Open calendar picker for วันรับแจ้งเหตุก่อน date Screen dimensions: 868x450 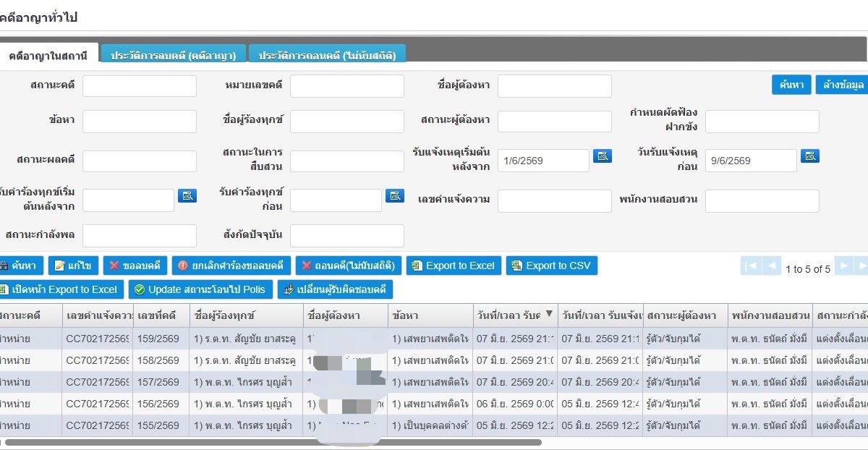(810, 156)
